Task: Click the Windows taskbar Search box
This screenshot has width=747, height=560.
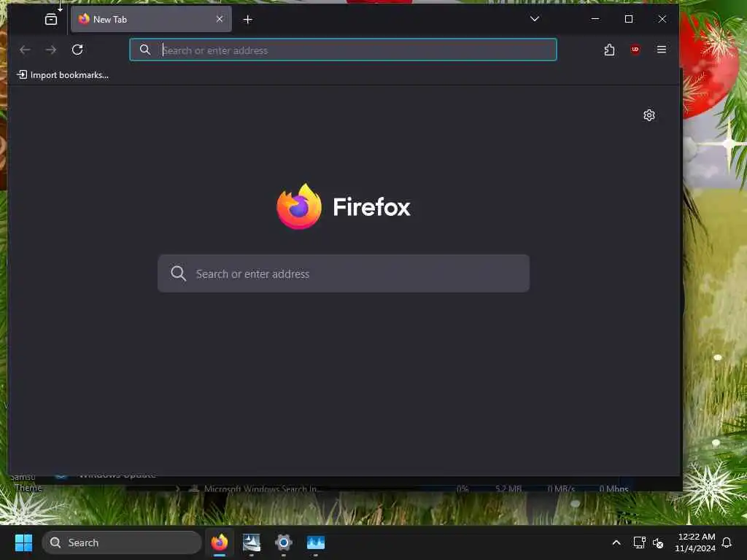Action: tap(122, 542)
